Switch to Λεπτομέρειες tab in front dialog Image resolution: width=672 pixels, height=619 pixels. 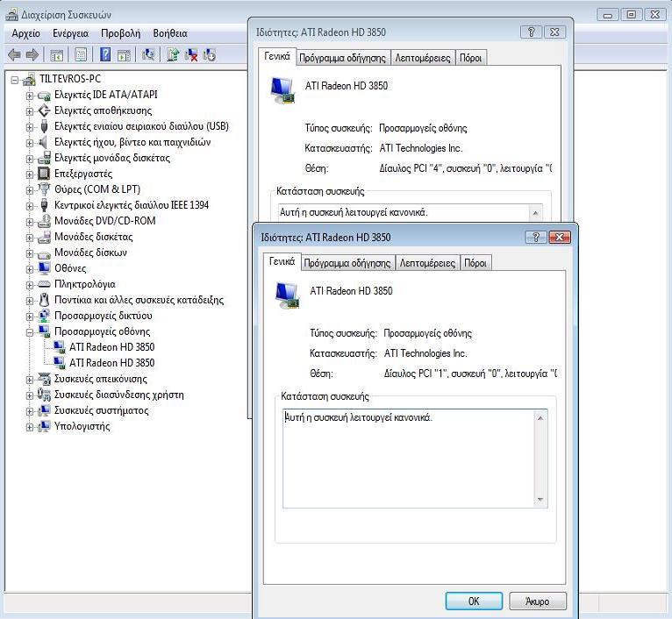(427, 263)
